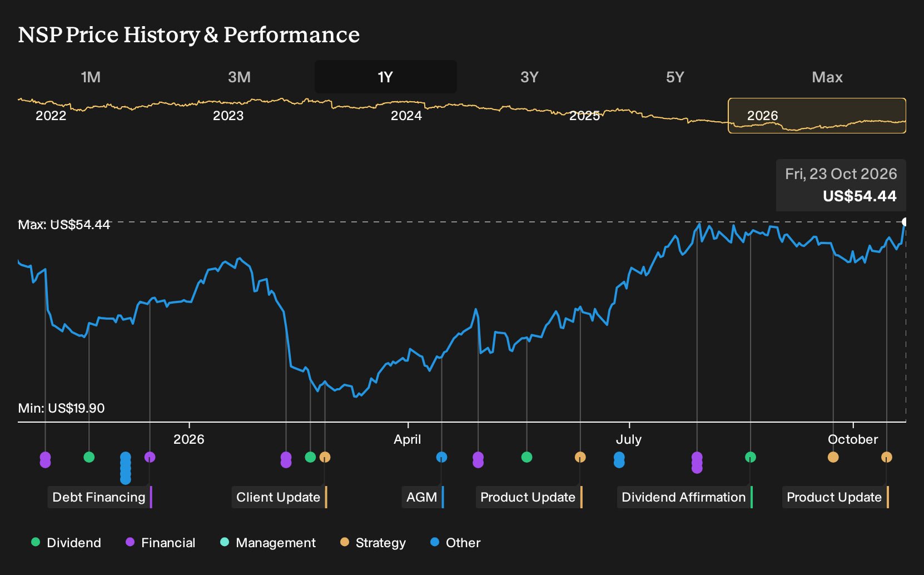
Task: Switch to the 3Y range tab
Action: (x=529, y=77)
